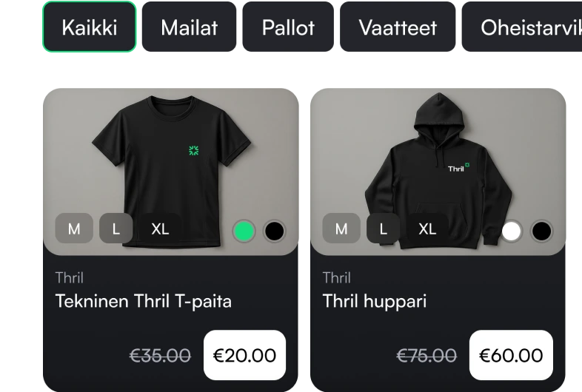The image size is (582, 392).
Task: Open the Thril huppari product title
Action: [x=375, y=301]
